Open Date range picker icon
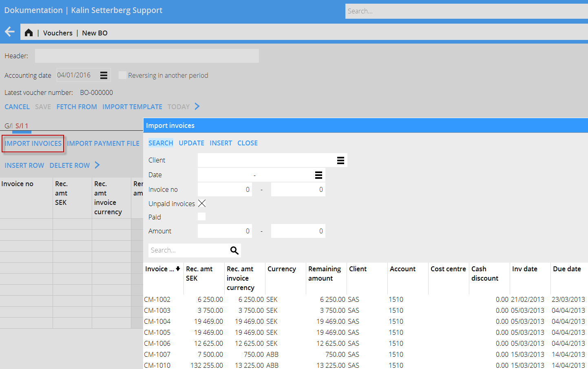Viewport: 588px width, 369px height. (x=318, y=175)
